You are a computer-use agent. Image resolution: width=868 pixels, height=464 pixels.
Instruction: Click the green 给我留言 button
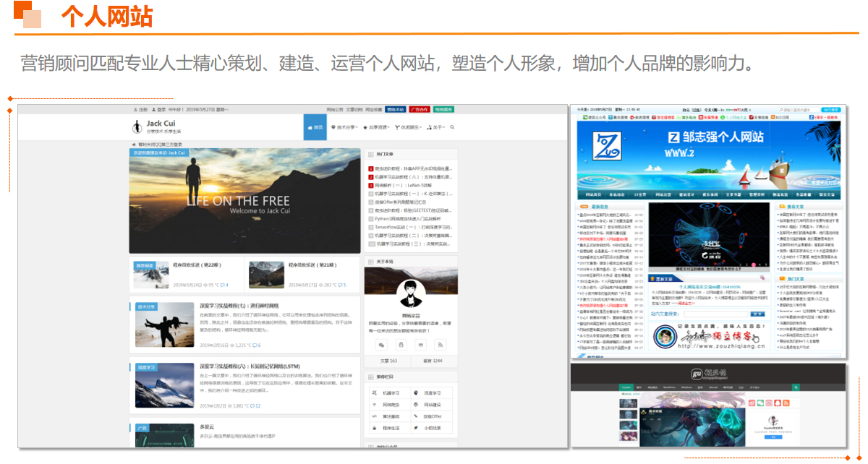click(x=443, y=109)
